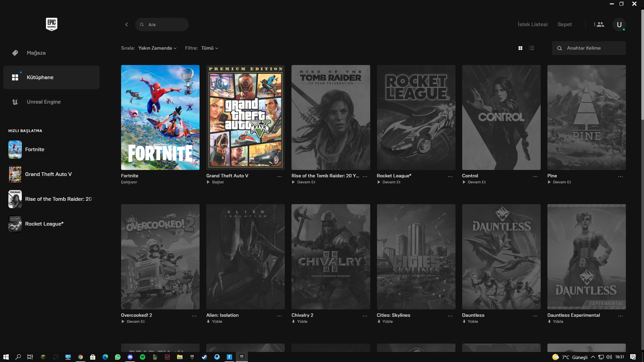The width and height of the screenshot is (644, 362).
Task: Open Sepet cart
Action: [x=565, y=24]
